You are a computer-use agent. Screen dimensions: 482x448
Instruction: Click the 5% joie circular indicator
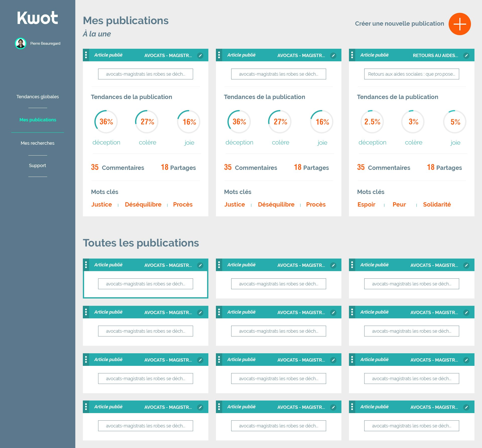click(455, 122)
